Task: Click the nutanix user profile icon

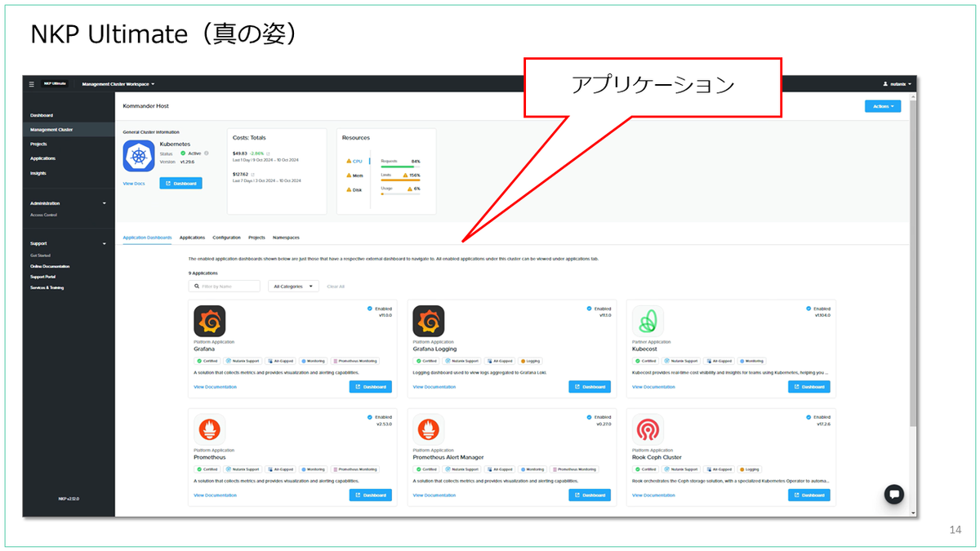Action: click(x=885, y=84)
